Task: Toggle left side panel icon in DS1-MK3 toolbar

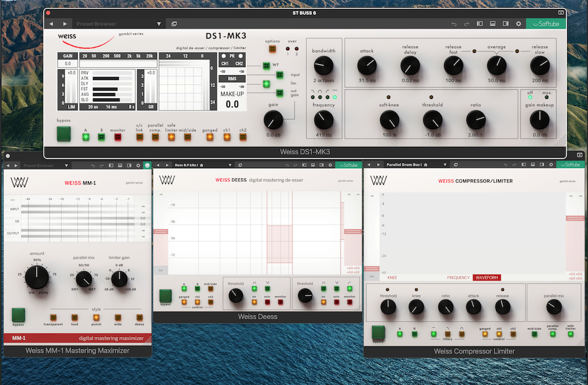Action: (480, 24)
